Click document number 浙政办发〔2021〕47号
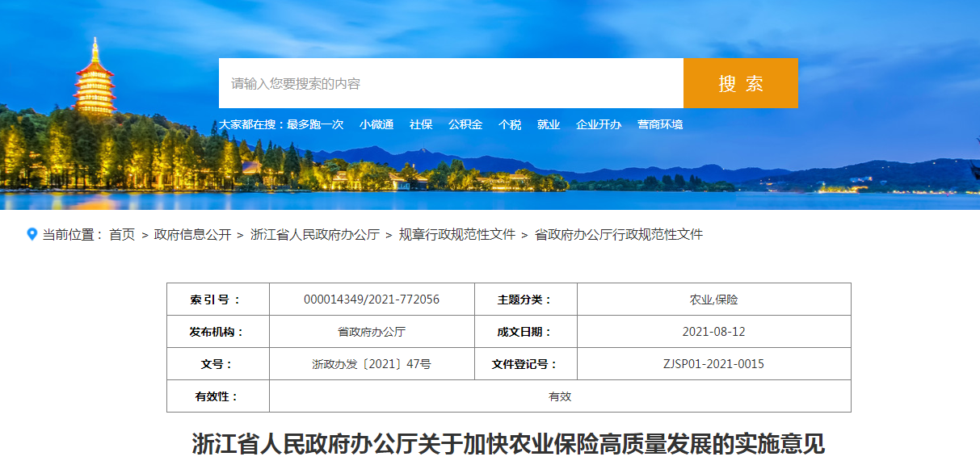Viewport: 980px width, 465px height. point(372,364)
